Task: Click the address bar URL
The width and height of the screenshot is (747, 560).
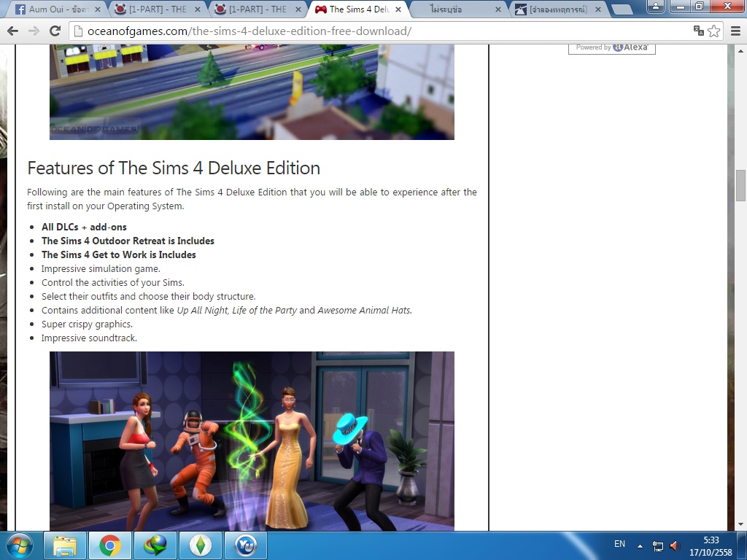Action: (x=249, y=31)
